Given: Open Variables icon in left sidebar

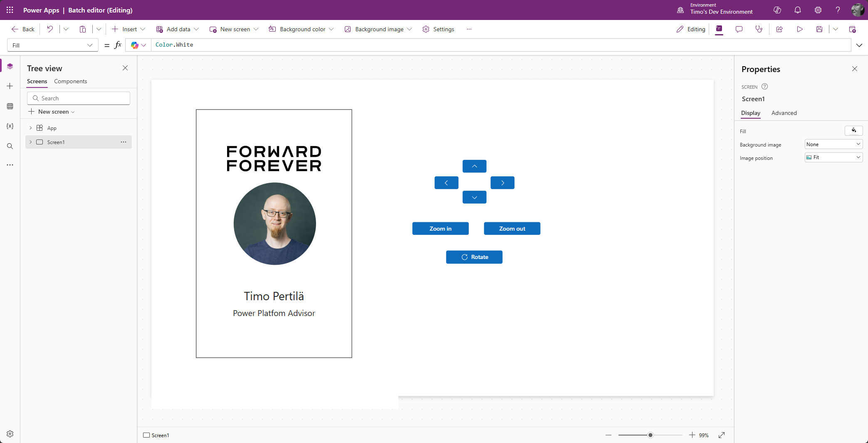Looking at the screenshot, I should tap(10, 126).
